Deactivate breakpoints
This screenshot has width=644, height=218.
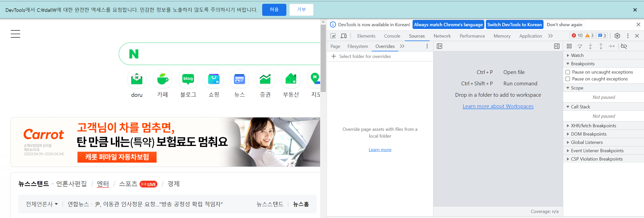click(x=624, y=46)
